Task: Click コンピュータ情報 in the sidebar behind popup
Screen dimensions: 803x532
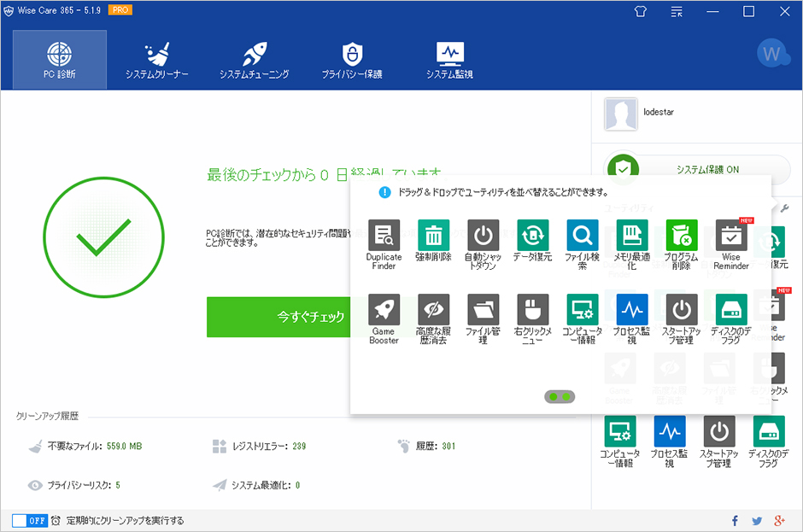Action: (x=620, y=431)
